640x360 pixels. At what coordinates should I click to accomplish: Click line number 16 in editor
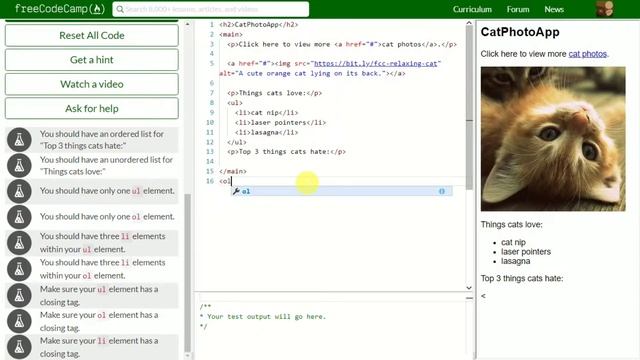[210, 181]
